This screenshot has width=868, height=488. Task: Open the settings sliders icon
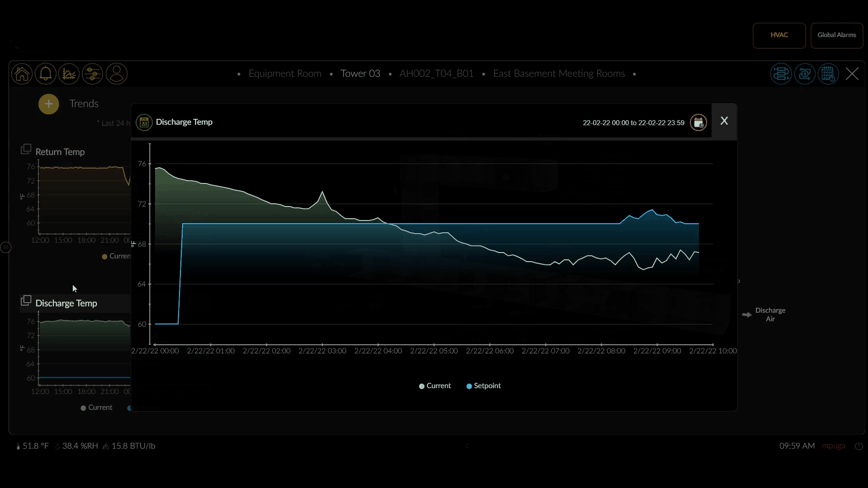92,74
